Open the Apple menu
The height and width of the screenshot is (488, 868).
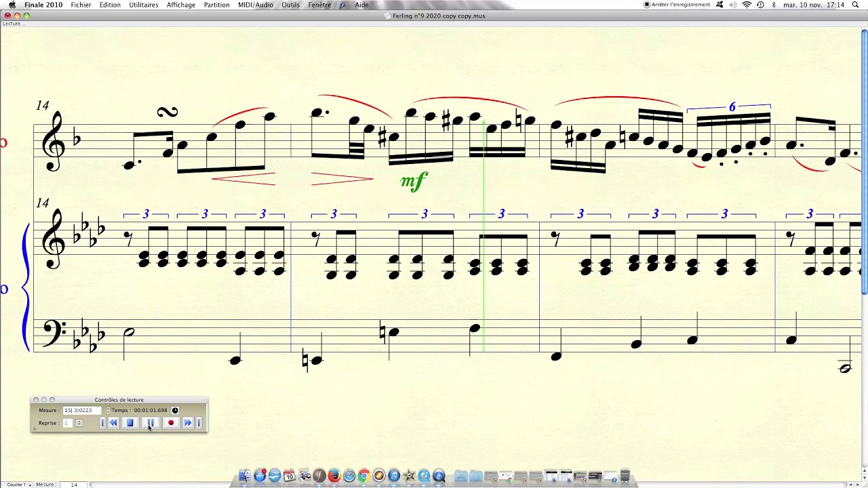(12, 5)
